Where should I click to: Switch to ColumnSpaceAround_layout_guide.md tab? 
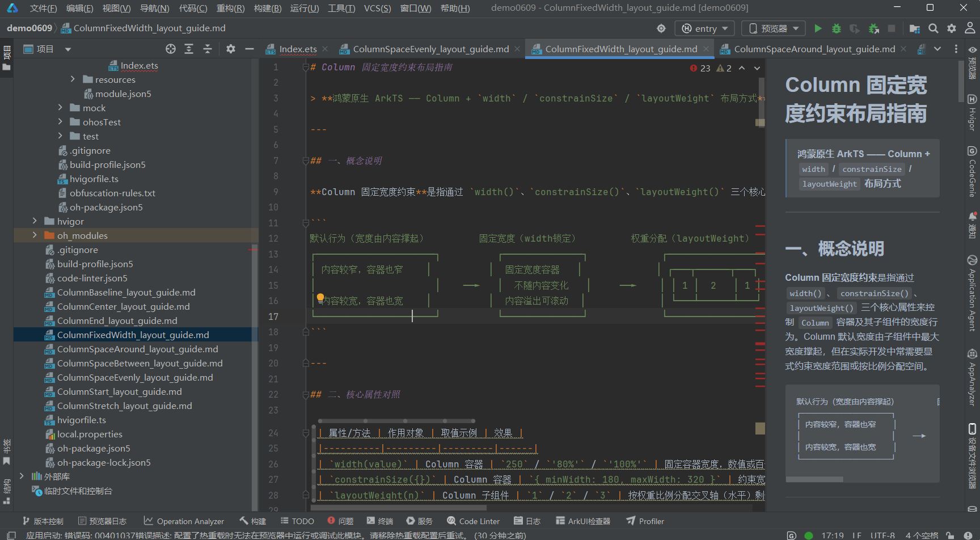tap(814, 49)
